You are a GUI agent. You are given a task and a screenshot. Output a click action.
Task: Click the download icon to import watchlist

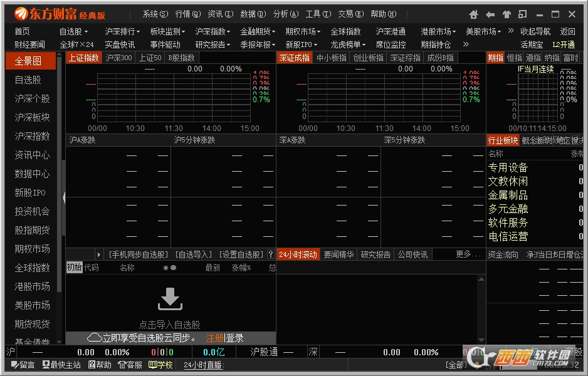pyautogui.click(x=171, y=299)
